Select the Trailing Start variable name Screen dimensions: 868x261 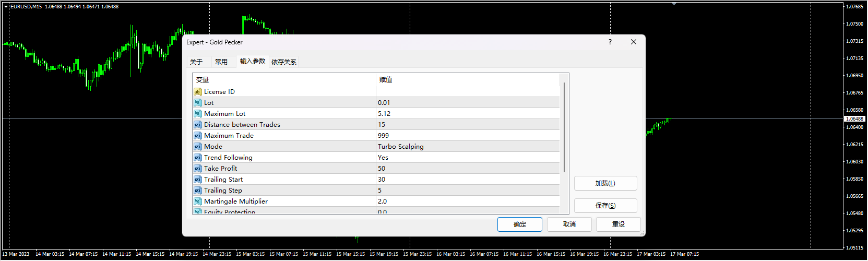223,180
